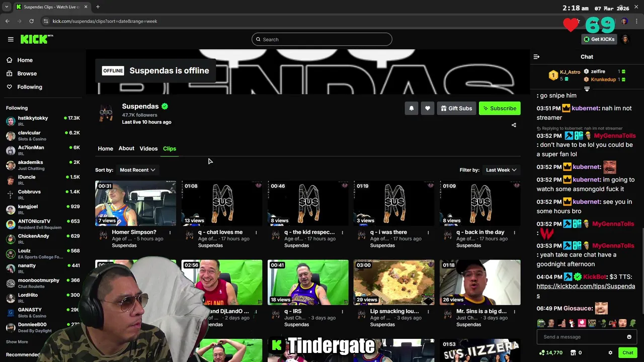Click the share icon below Subscribe

[514, 125]
